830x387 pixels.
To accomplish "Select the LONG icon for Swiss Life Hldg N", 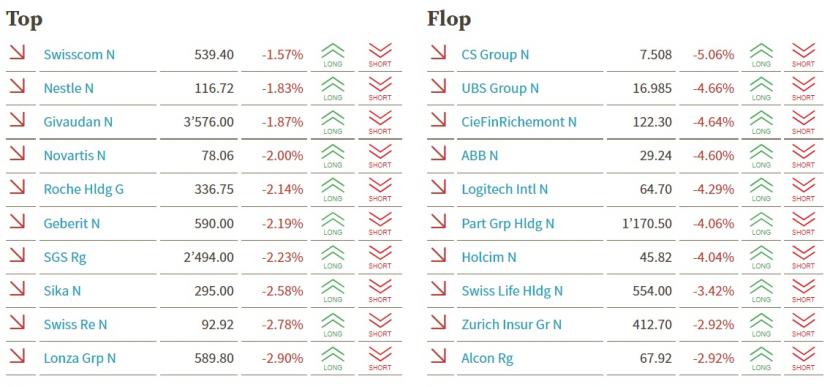I will [x=761, y=291].
